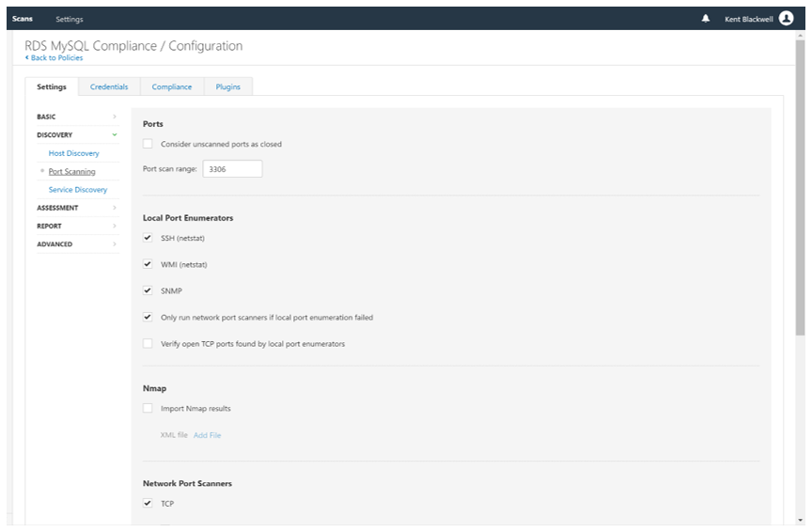Click the user profile avatar icon
Viewport: 812px width, 532px height.
tap(786, 19)
